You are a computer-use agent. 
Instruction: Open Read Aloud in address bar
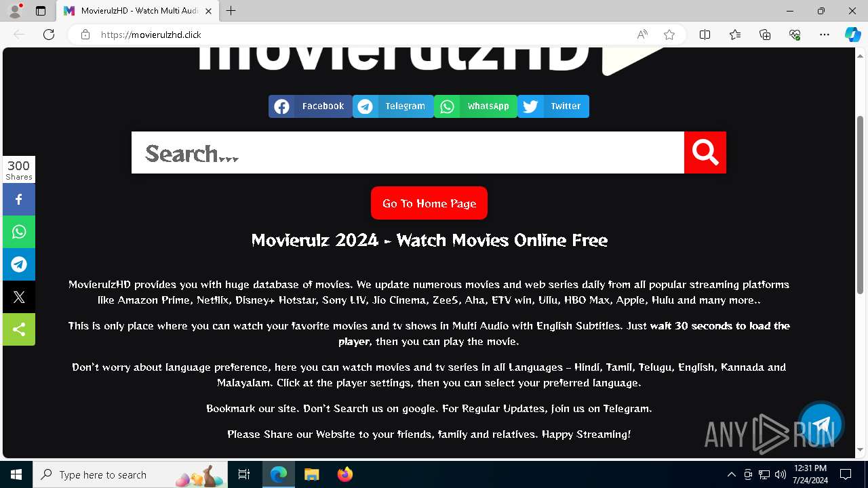coord(642,35)
